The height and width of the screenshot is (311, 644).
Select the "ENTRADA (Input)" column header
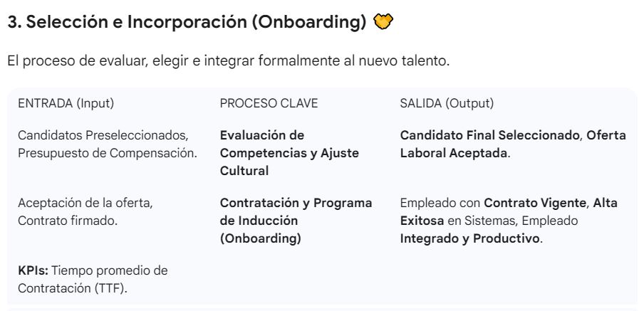pyautogui.click(x=66, y=103)
